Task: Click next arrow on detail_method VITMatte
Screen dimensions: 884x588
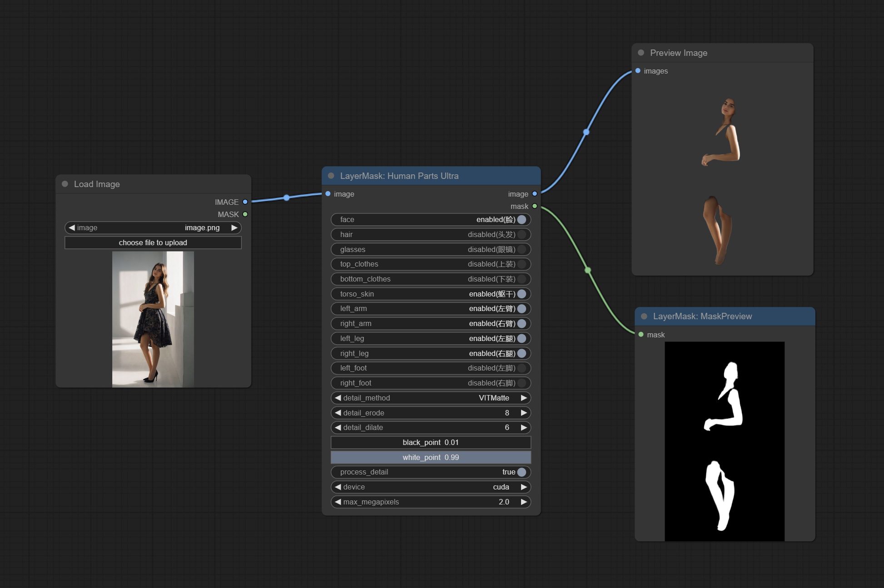Action: click(x=524, y=398)
